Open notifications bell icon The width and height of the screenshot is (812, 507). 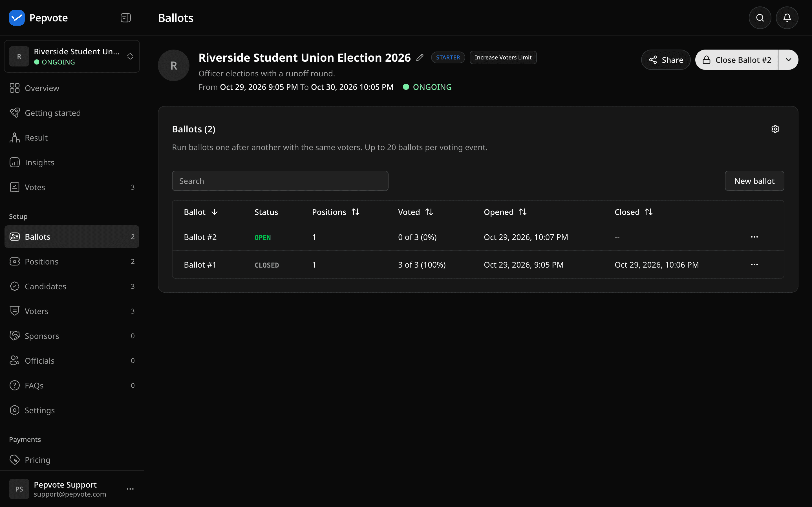pyautogui.click(x=787, y=18)
